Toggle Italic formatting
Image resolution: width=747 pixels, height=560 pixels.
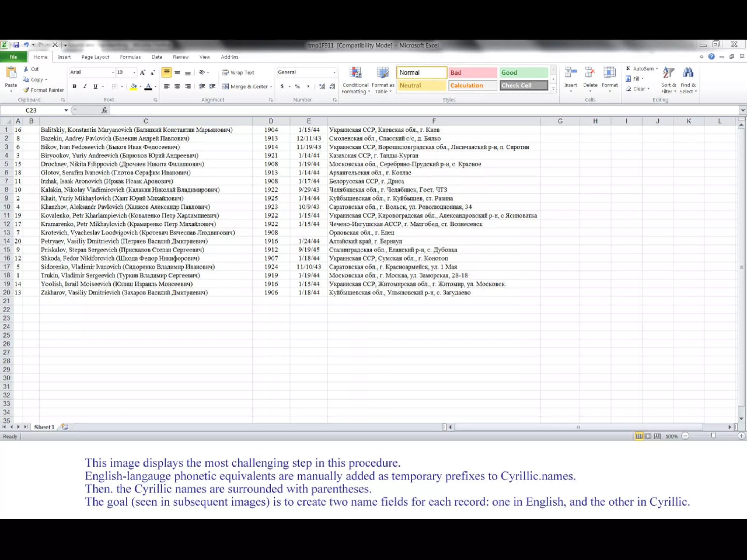(x=85, y=86)
